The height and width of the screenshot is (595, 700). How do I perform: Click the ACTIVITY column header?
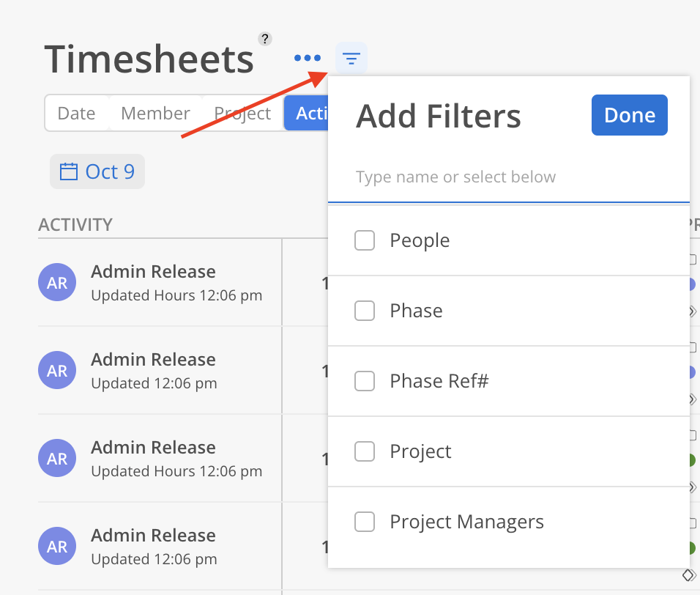pos(75,225)
